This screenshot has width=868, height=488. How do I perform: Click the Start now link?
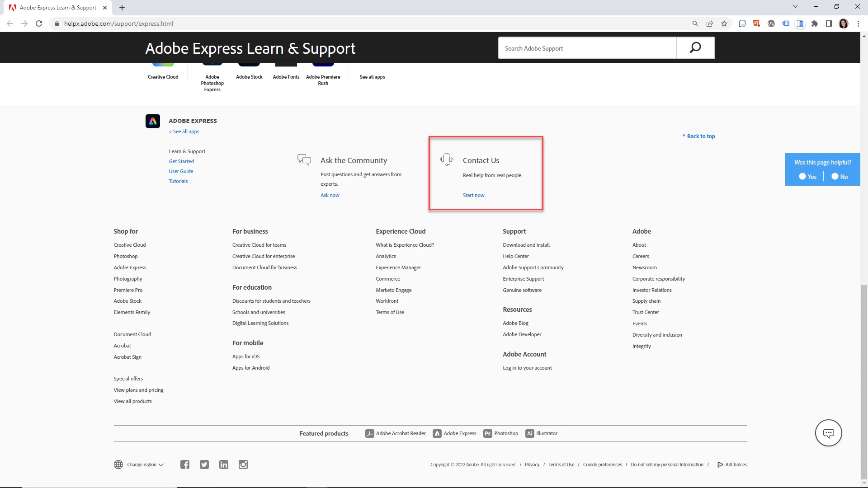tap(473, 195)
